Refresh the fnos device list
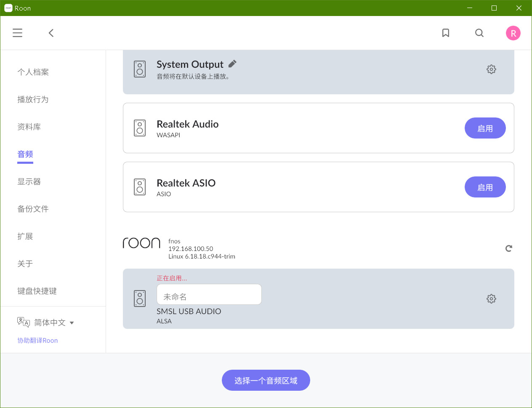The width and height of the screenshot is (532, 408). coord(509,248)
